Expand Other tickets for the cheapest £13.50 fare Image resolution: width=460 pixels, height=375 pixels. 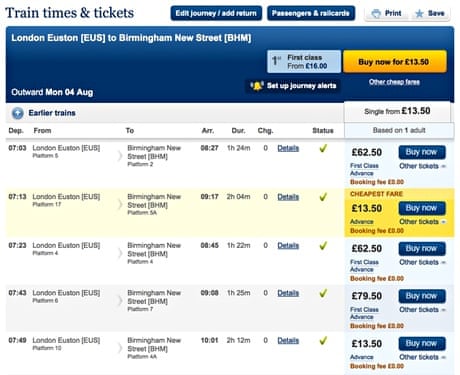tap(423, 222)
